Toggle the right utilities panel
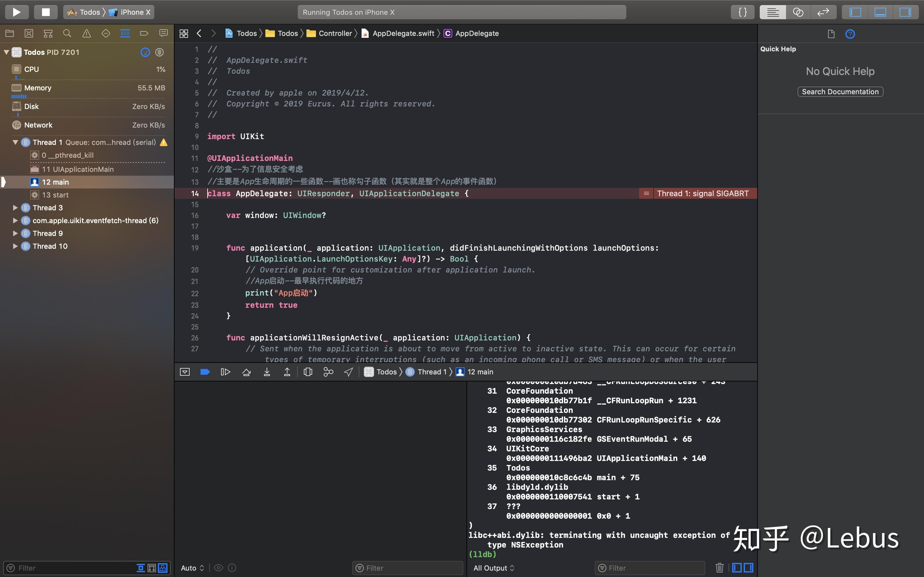The height and width of the screenshot is (577, 924). coord(906,12)
